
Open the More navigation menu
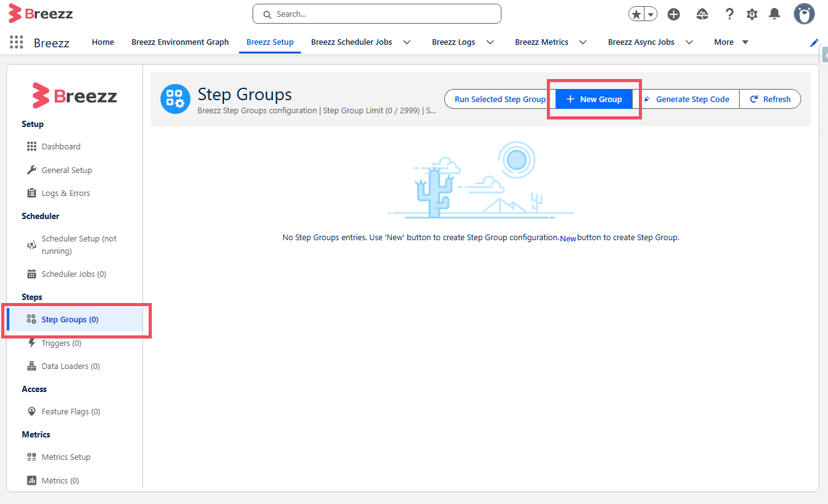point(732,42)
